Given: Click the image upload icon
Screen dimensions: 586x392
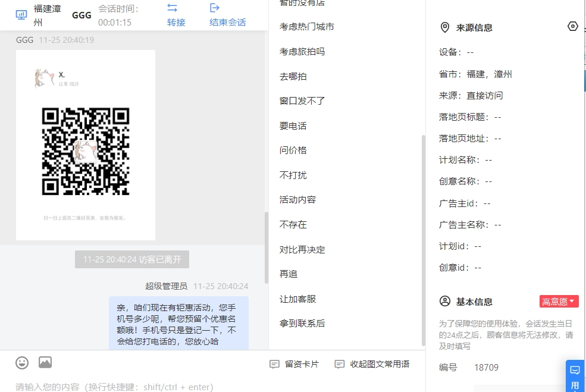Looking at the screenshot, I should 45,362.
